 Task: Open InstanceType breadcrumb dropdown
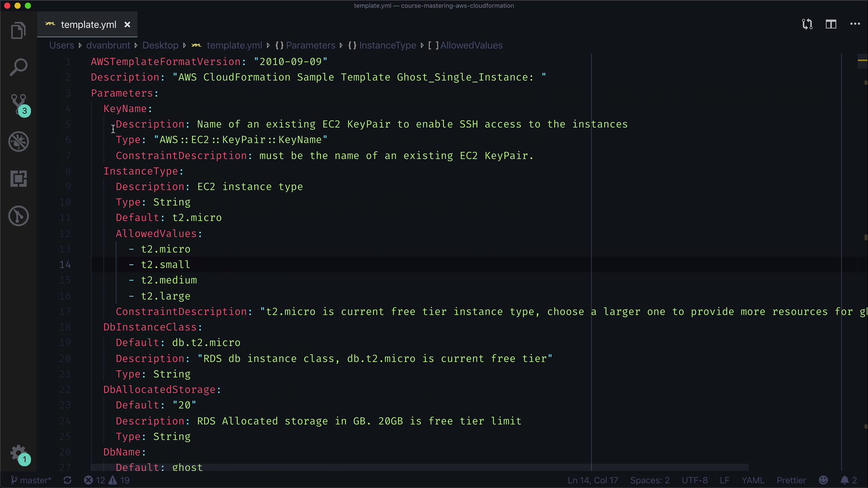(387, 45)
